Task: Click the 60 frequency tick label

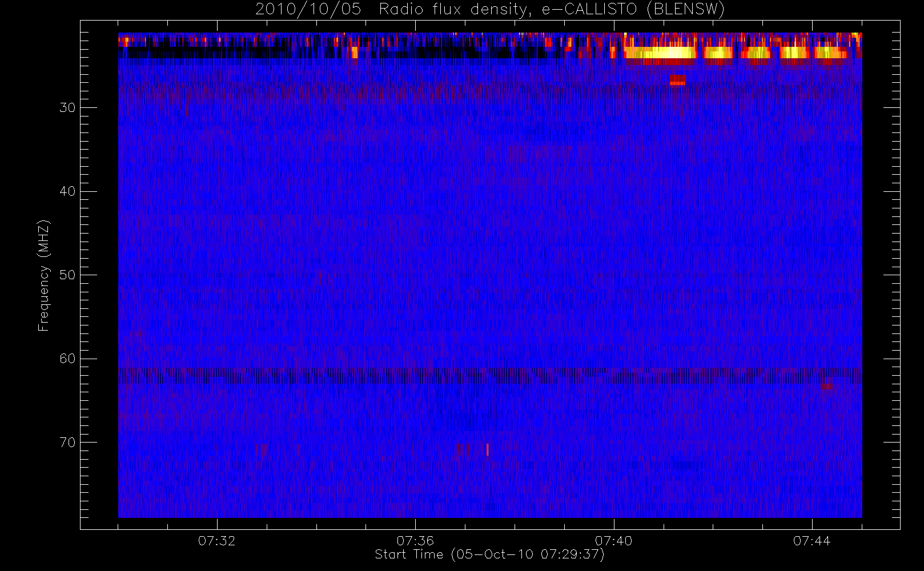Action: pyautogui.click(x=67, y=359)
